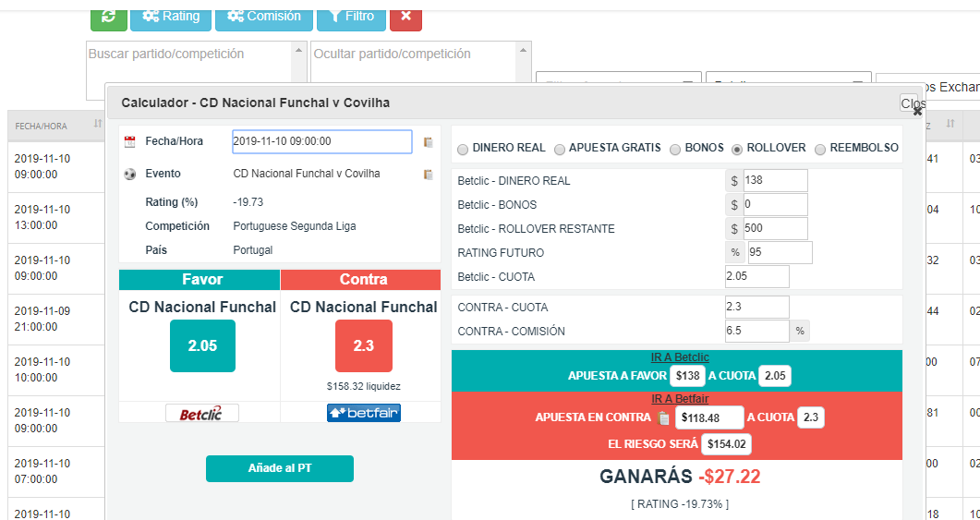Click the $158.32 liquidez text
Viewport: 980px width, 520px height.
[x=364, y=387]
